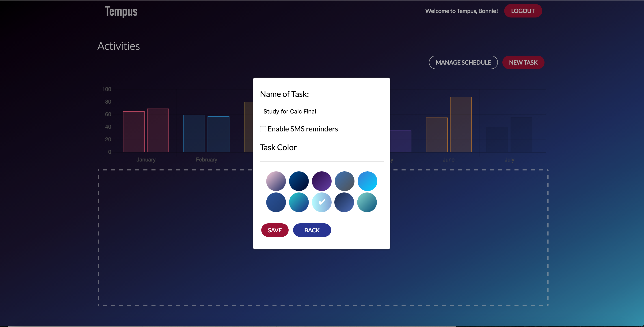Select the purple gradient task color
The image size is (644, 327).
click(x=322, y=181)
